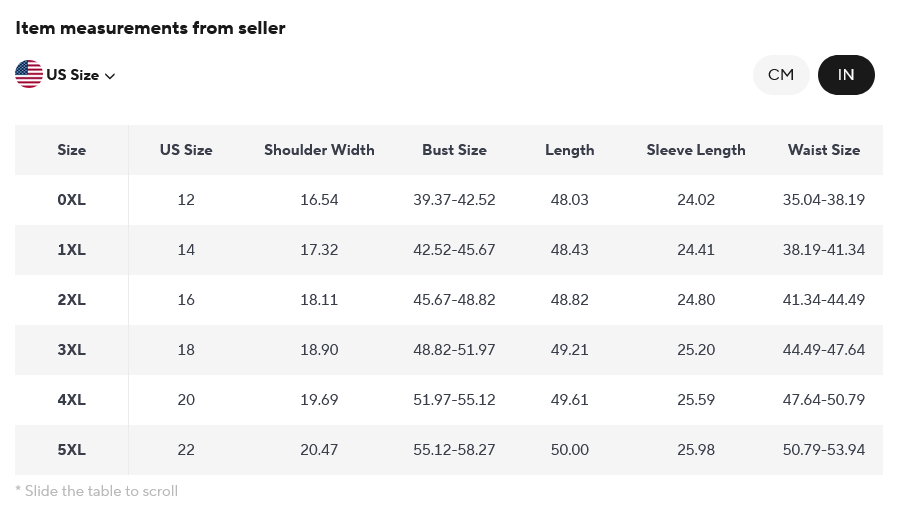Select the 4XL size row label
The height and width of the screenshot is (517, 897).
72,400
